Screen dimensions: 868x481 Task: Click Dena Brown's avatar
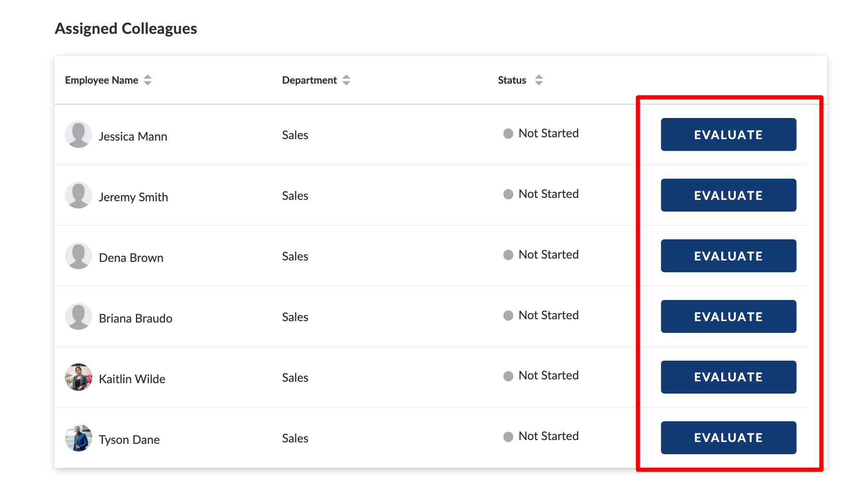coord(79,256)
